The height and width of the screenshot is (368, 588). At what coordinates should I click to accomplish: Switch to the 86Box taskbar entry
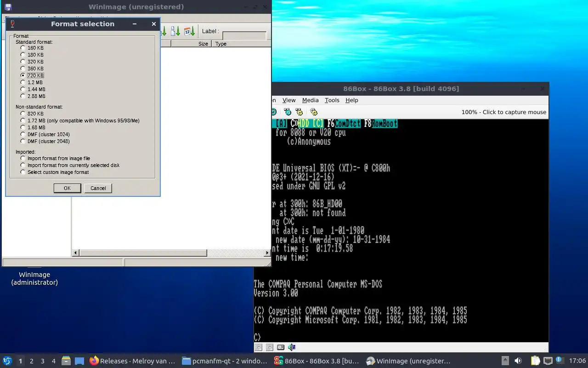tap(317, 361)
